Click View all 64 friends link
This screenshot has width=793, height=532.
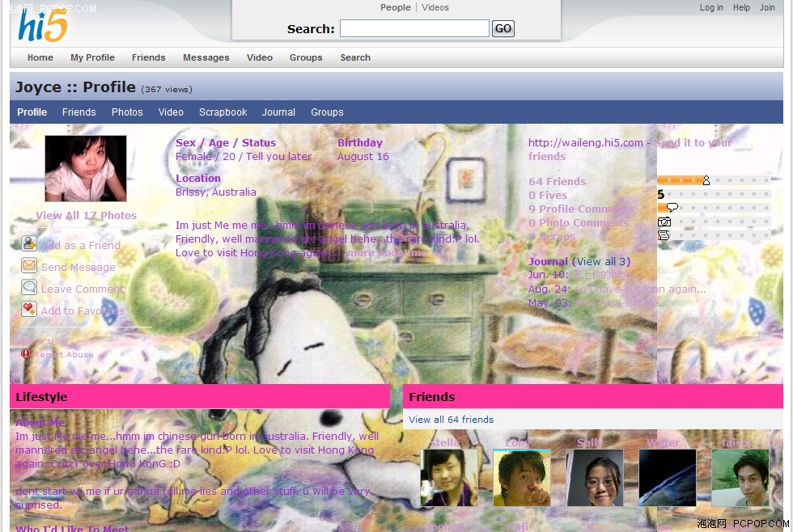click(452, 420)
